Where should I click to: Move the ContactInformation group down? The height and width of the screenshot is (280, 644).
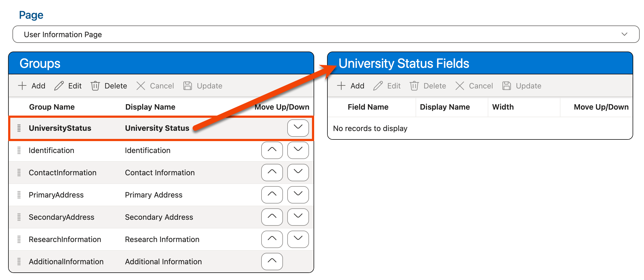(x=298, y=173)
